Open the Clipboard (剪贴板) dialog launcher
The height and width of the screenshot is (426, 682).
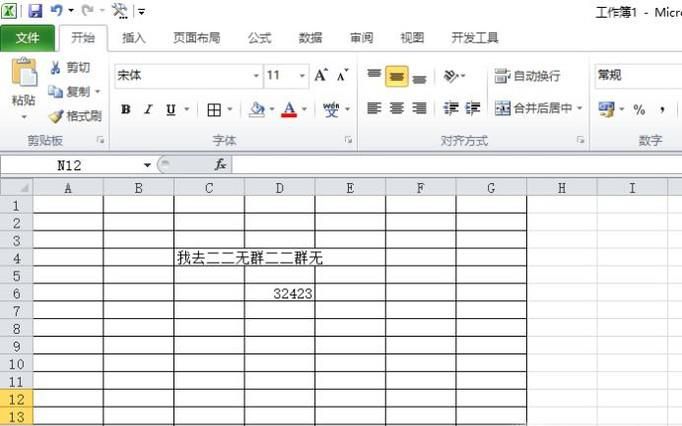click(101, 140)
